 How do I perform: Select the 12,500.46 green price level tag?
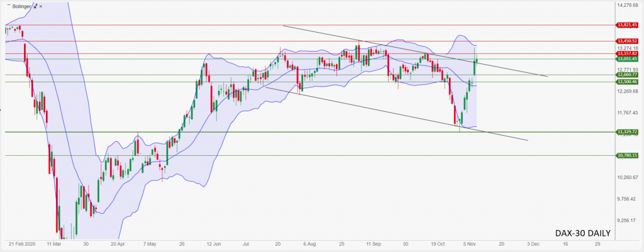(x=627, y=82)
